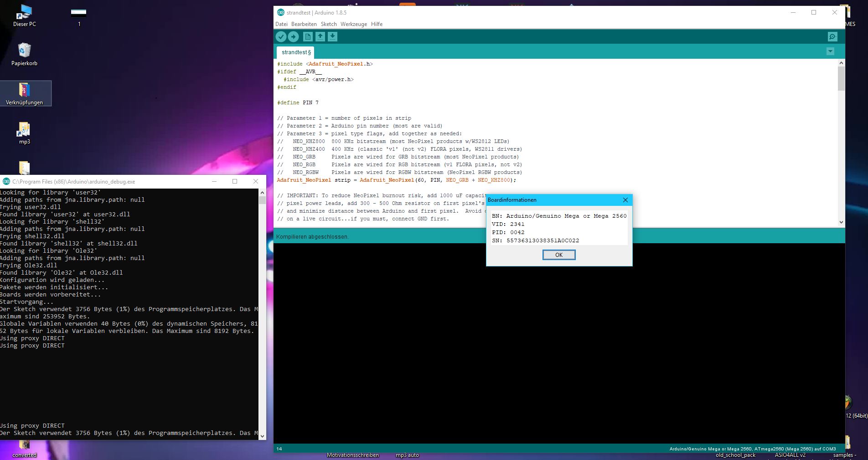The width and height of the screenshot is (868, 460).
Task: Create a new sketch with the New icon
Action: [x=308, y=37]
